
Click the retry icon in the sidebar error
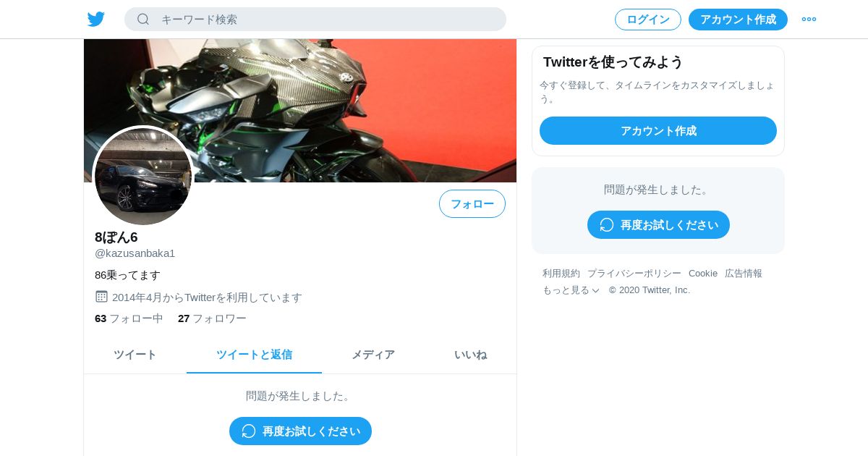607,225
